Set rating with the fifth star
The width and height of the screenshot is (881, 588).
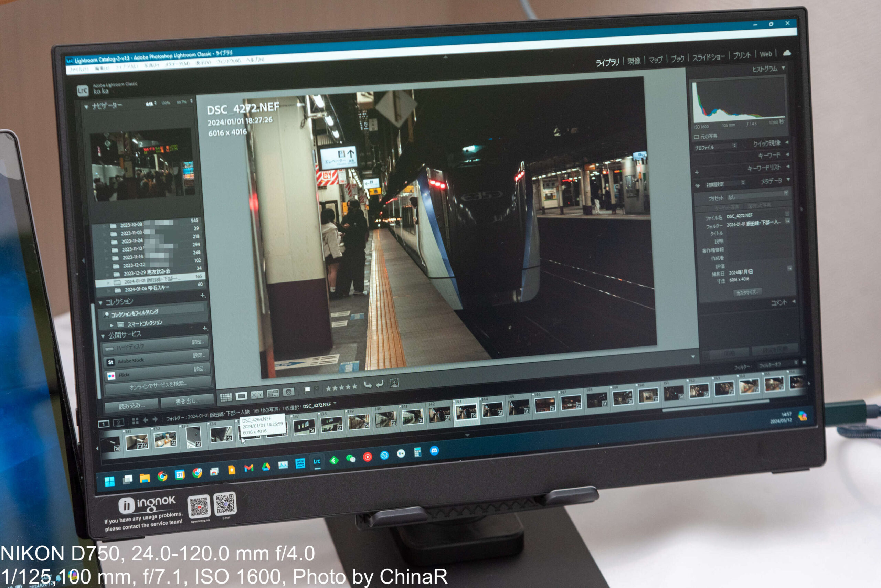click(x=354, y=387)
